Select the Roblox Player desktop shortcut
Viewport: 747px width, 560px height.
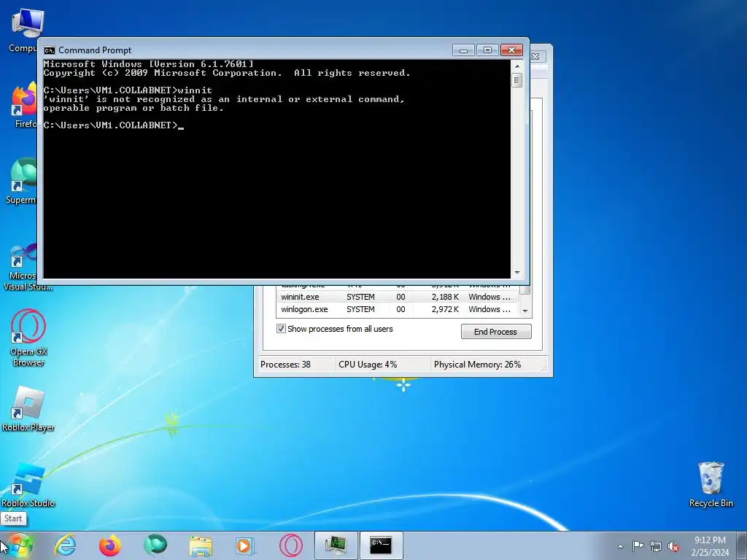(28, 408)
